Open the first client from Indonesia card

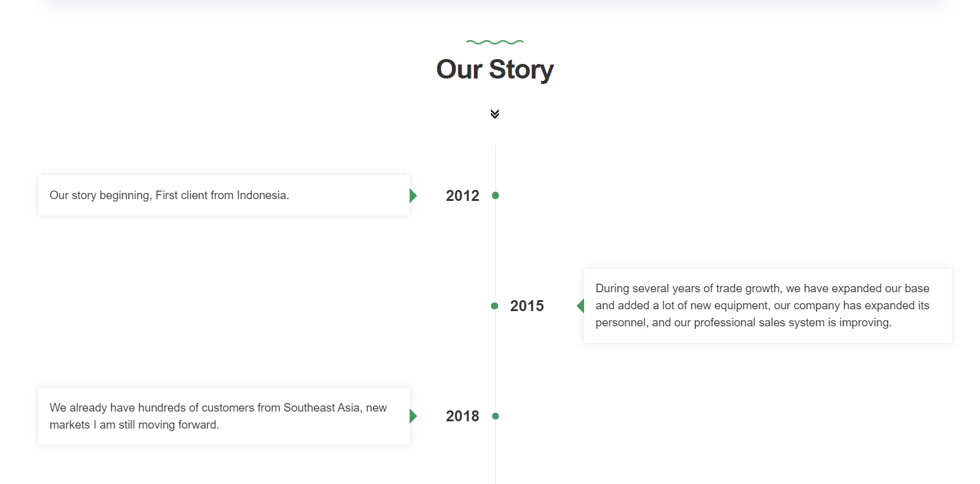(224, 195)
